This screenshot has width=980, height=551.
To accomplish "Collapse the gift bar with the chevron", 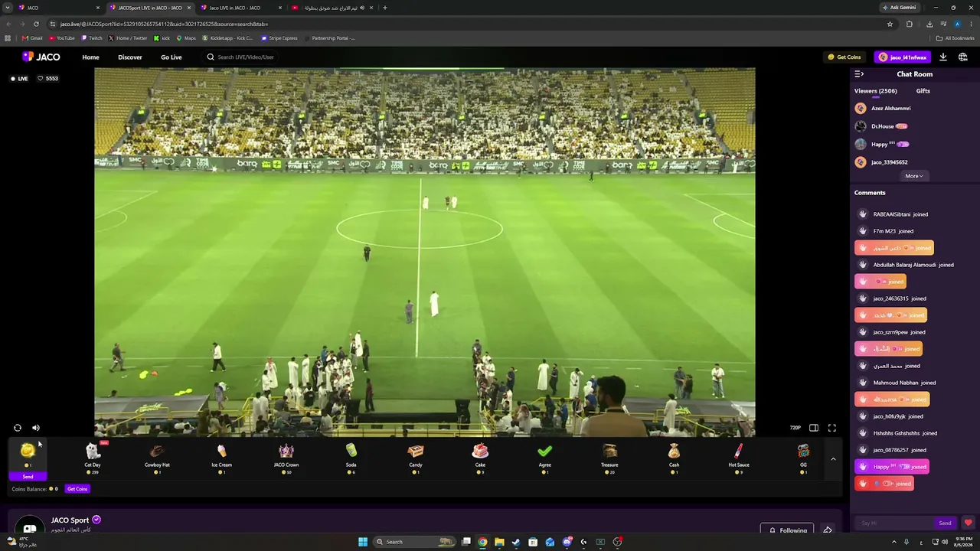I will [833, 459].
